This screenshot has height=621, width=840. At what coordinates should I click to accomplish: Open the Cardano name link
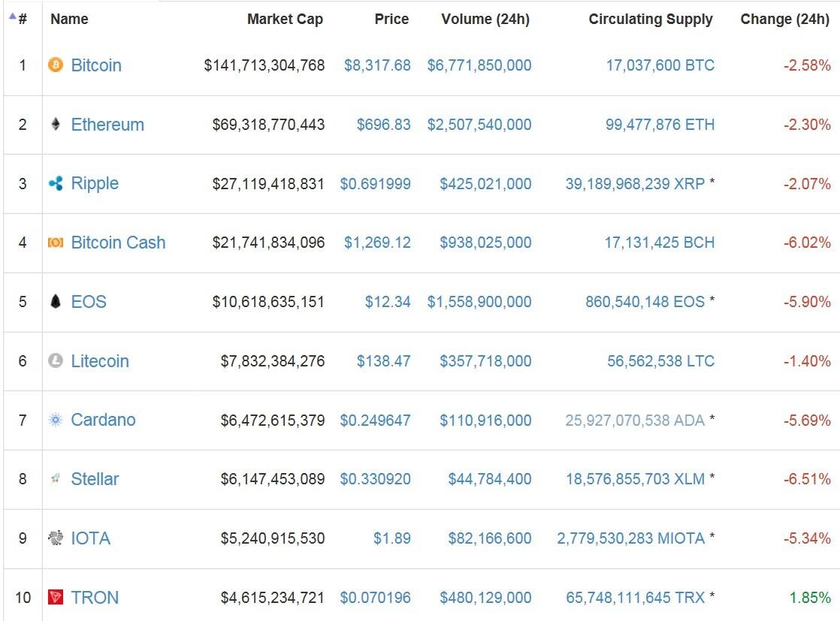click(103, 420)
